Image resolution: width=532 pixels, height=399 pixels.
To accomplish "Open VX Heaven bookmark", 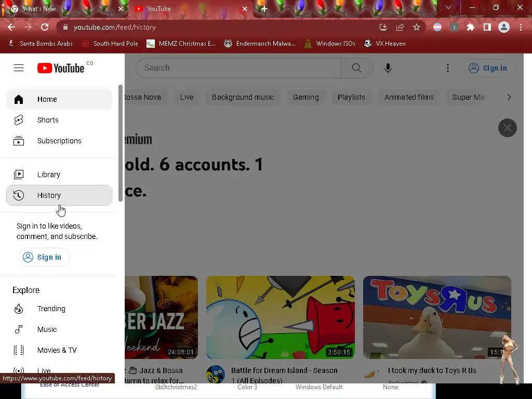I will (385, 44).
